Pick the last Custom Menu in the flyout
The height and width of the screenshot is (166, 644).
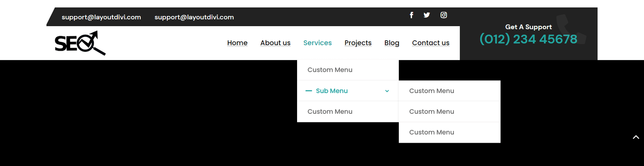431,132
